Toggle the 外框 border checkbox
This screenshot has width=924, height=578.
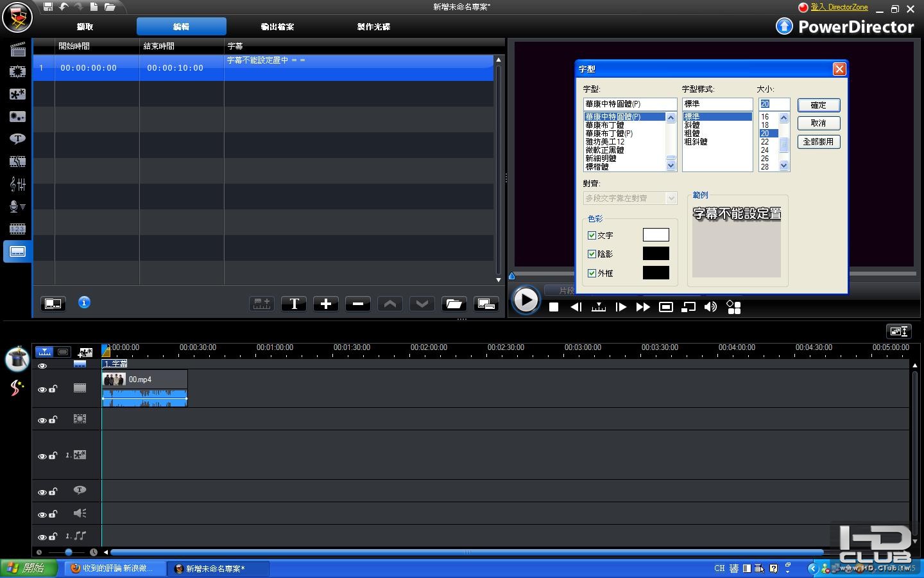click(592, 274)
